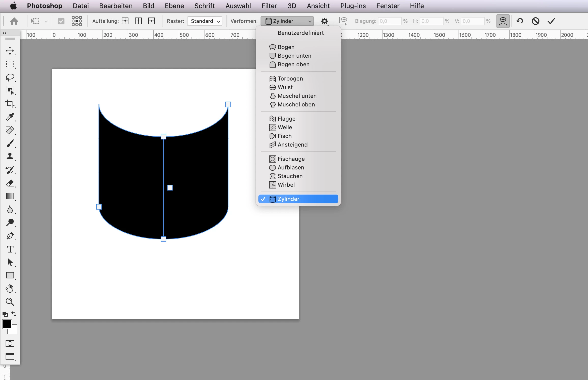588x380 pixels.
Task: Commit the transform with the checkmark
Action: [x=551, y=21]
